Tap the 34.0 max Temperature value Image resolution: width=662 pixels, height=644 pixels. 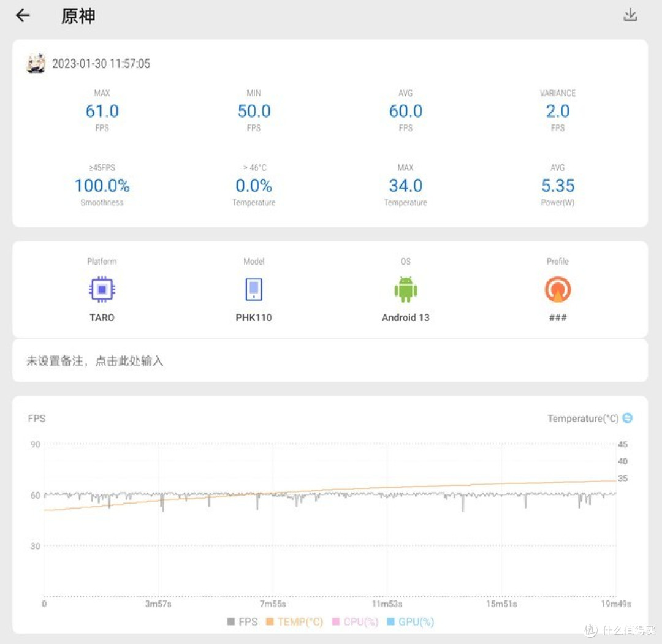(x=406, y=186)
